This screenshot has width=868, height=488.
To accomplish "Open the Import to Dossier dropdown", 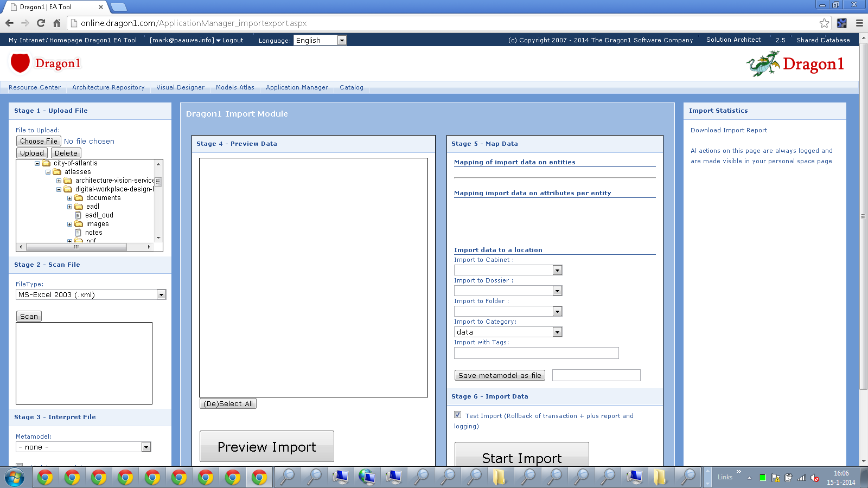I will pyautogui.click(x=508, y=291).
